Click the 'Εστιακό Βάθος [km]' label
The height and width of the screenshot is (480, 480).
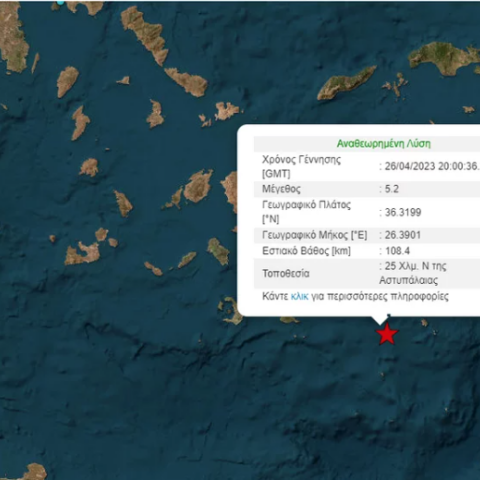pos(306,251)
